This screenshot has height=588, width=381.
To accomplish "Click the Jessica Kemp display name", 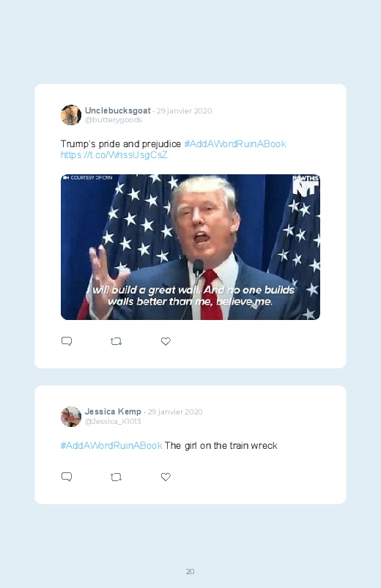I will (x=113, y=412).
